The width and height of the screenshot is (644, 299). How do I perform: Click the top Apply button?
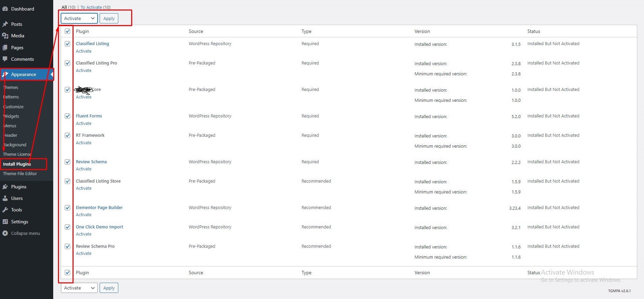pyautogui.click(x=109, y=18)
